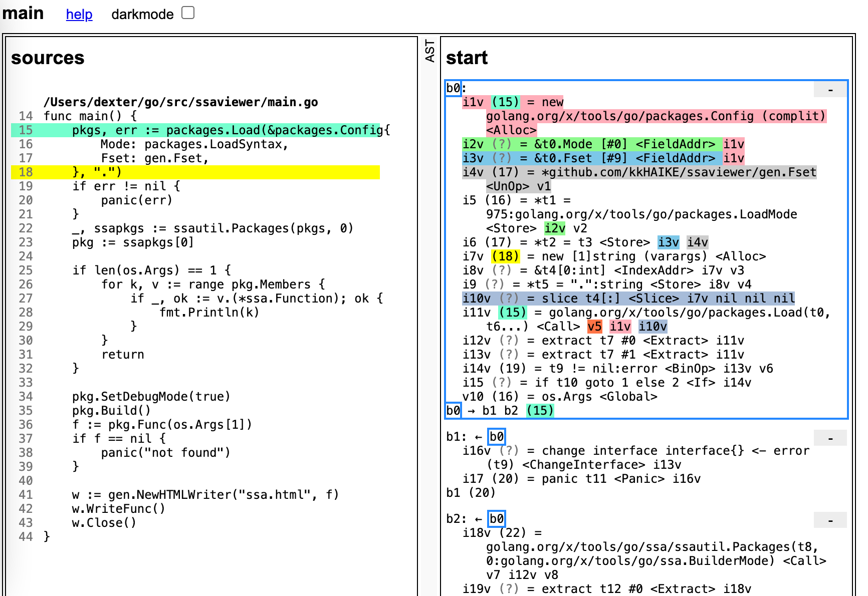
Task: Select highlighted source line number 18
Action: tap(26, 172)
